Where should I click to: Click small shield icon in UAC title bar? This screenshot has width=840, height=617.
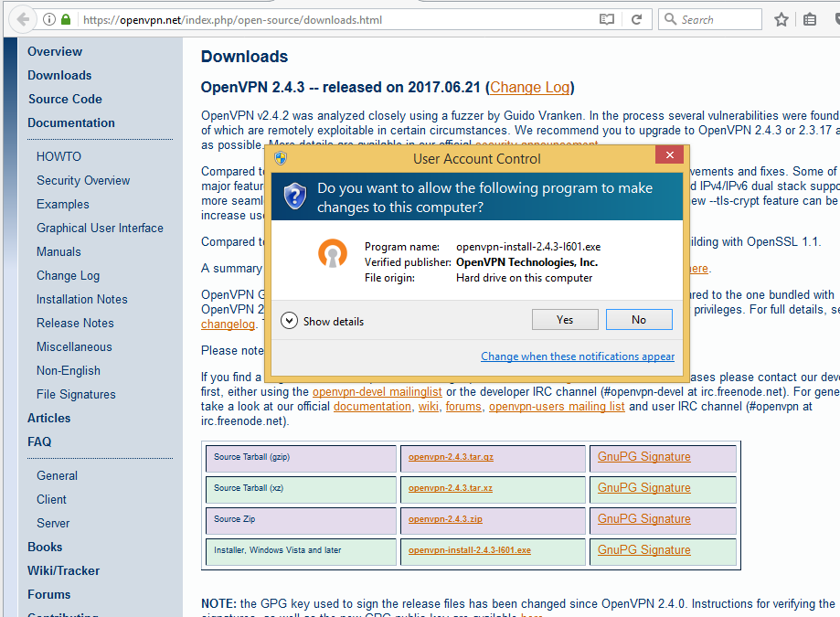281,158
